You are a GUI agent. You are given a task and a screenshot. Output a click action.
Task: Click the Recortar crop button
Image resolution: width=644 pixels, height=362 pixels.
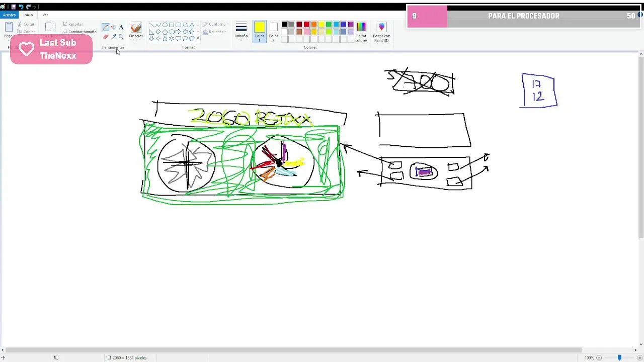pyautogui.click(x=73, y=24)
